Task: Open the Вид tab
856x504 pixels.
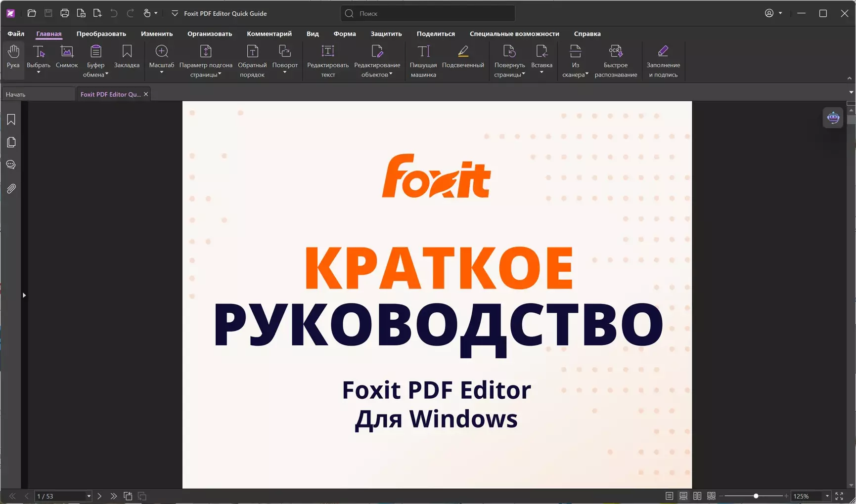Action: (x=313, y=34)
